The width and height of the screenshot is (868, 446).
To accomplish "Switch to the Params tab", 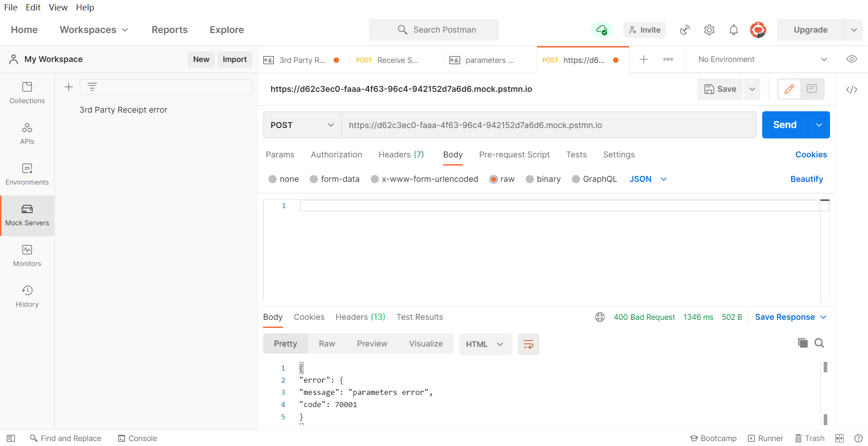I will tap(280, 155).
